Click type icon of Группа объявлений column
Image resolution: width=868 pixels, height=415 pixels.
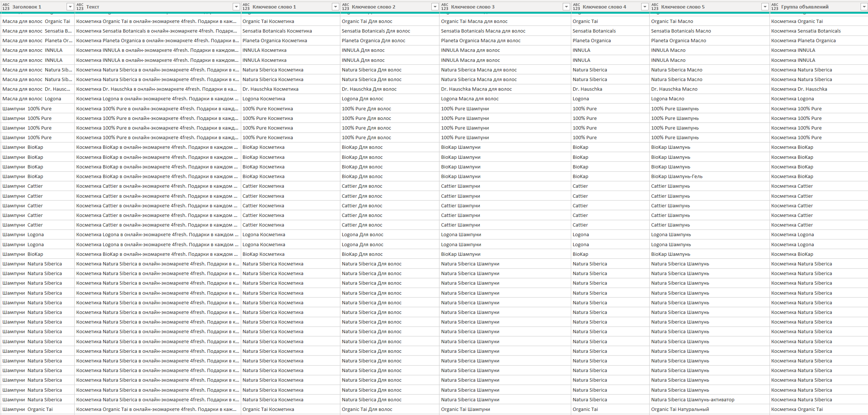(775, 7)
